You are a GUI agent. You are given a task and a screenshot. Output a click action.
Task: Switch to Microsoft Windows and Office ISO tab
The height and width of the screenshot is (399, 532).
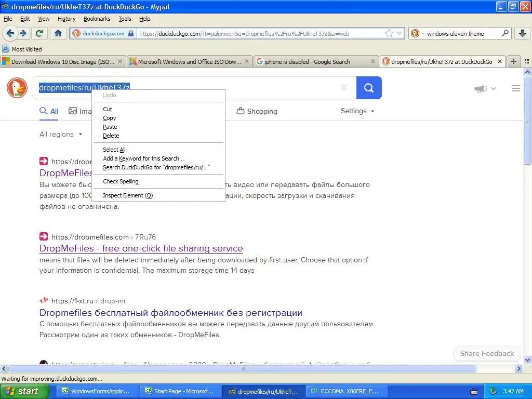pos(189,62)
